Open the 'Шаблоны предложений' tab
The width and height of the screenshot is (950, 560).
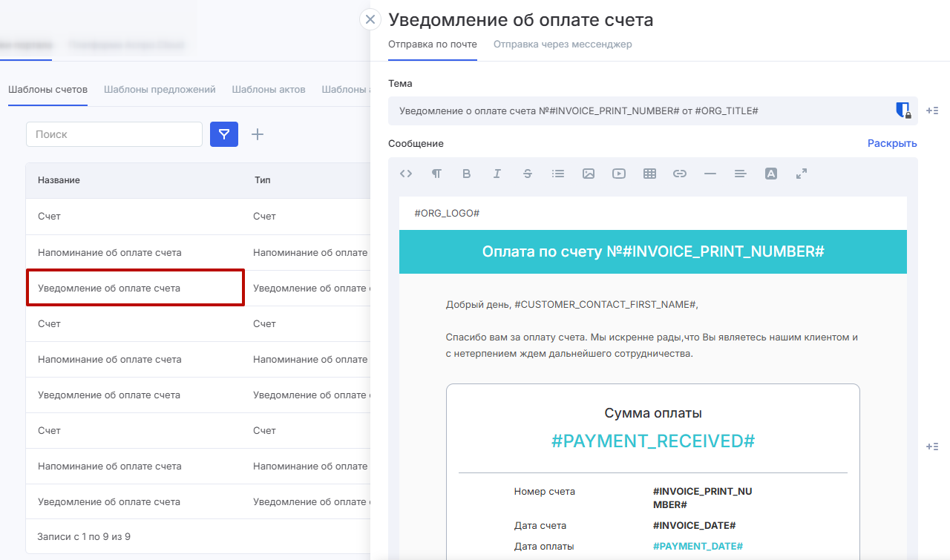pos(160,90)
